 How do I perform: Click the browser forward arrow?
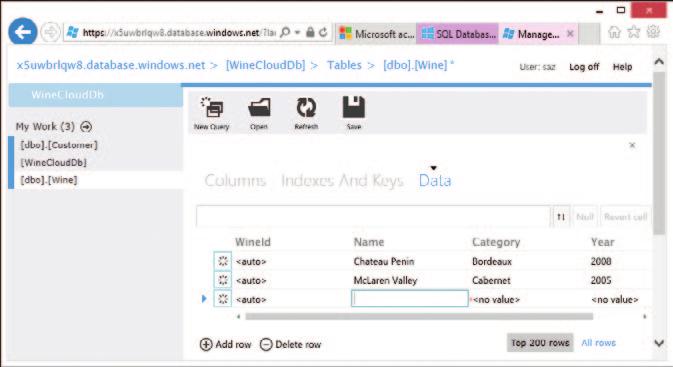50,32
